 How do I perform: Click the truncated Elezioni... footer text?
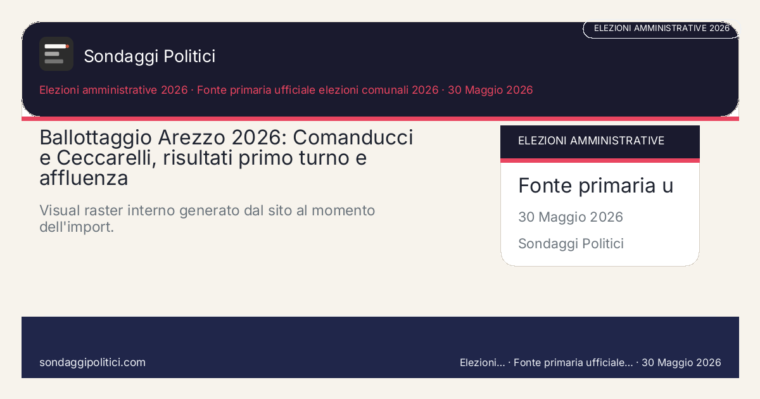pyautogui.click(x=482, y=363)
